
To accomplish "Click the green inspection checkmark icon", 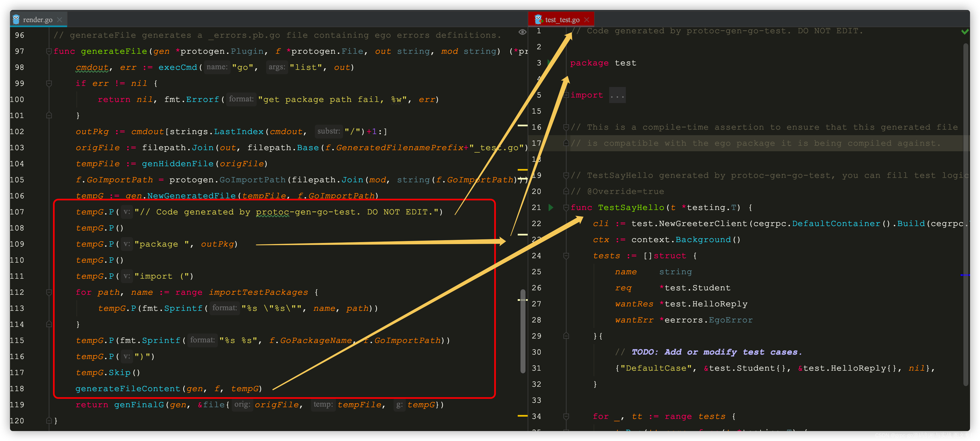I will pos(964,32).
